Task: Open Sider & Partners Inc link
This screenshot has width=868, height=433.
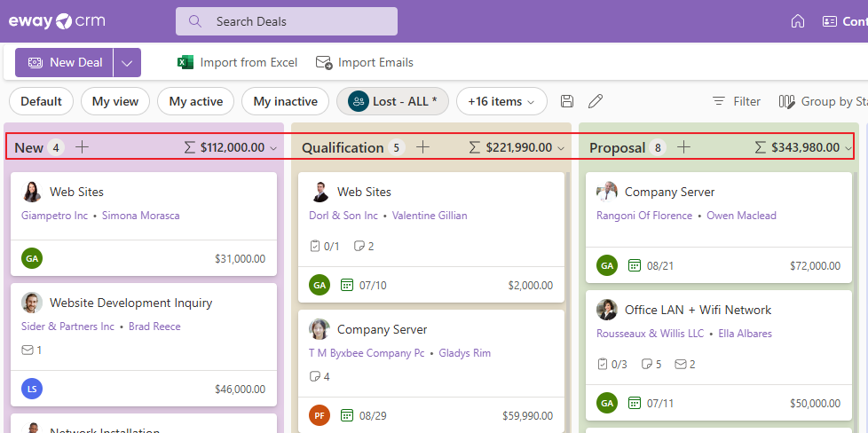Action: (x=67, y=327)
